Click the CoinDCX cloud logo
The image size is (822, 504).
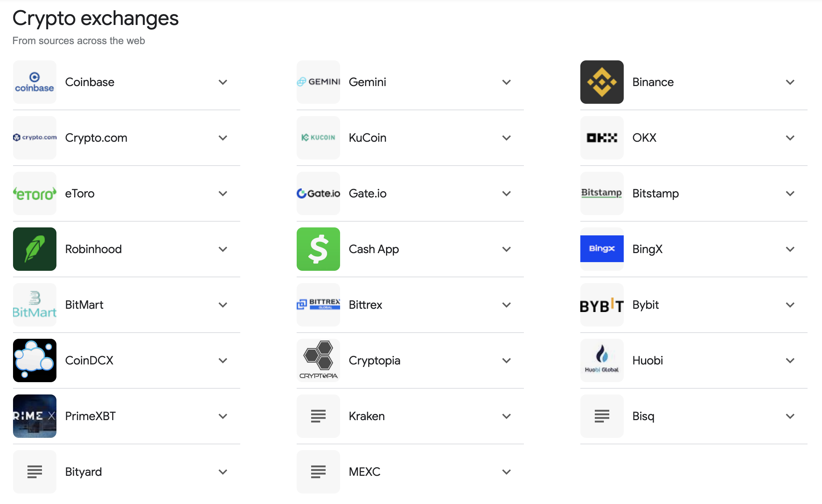click(35, 360)
